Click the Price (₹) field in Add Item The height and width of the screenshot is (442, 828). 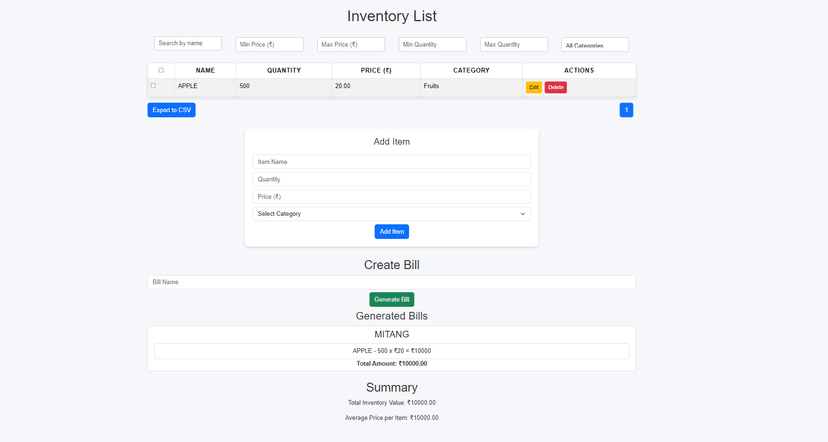[x=391, y=196]
